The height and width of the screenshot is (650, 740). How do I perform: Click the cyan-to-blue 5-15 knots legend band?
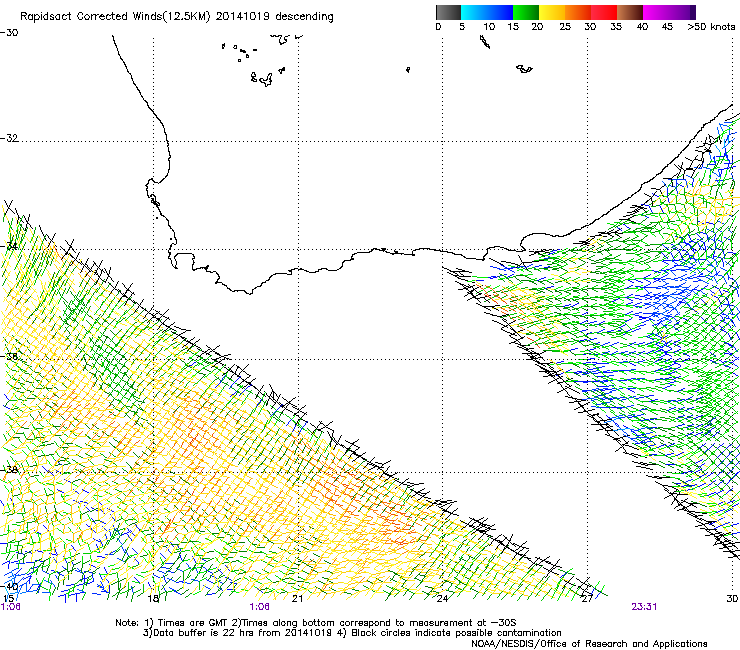tap(487, 12)
